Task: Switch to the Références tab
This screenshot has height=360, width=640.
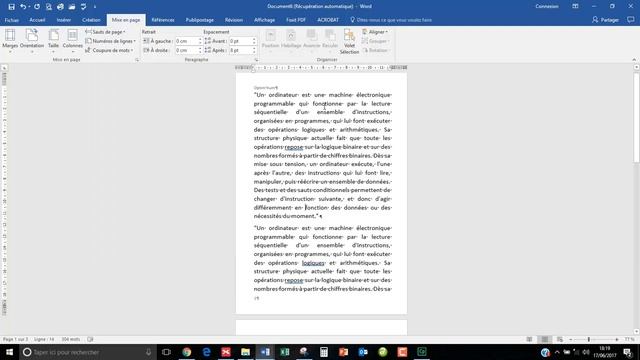Action: 163,20
